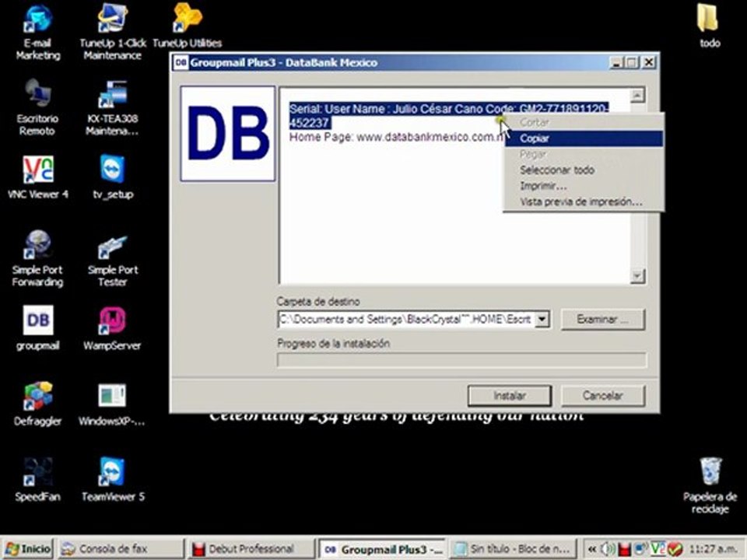Switch to Debut Professional taskbar item
This screenshot has width=747, height=560.
pyautogui.click(x=251, y=549)
